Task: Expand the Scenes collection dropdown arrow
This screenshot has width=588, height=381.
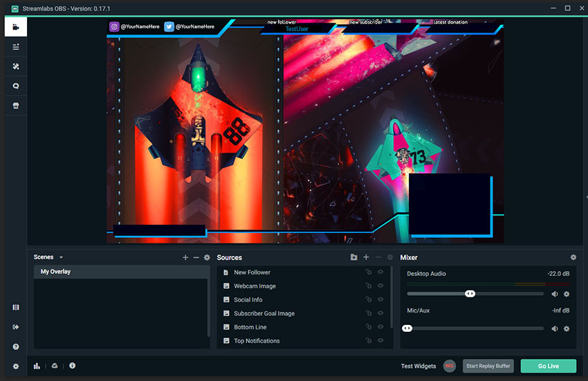Action: (61, 257)
